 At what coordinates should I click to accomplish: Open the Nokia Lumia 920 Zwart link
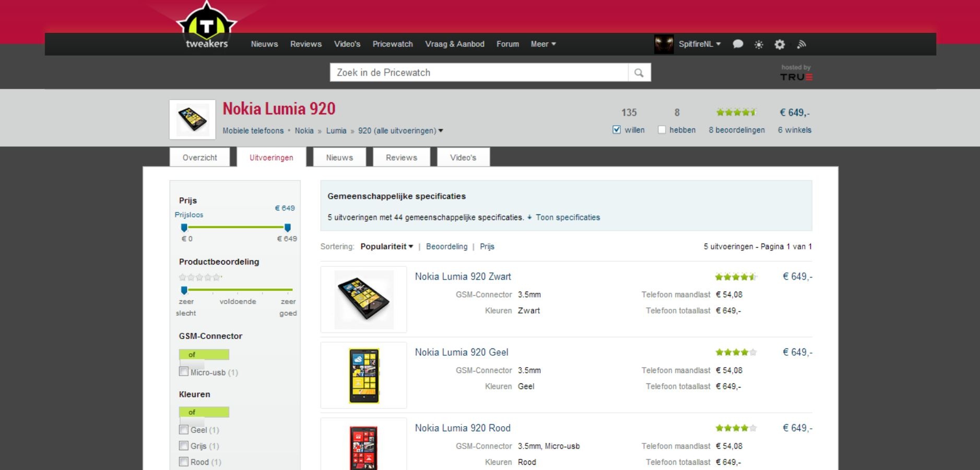click(463, 276)
